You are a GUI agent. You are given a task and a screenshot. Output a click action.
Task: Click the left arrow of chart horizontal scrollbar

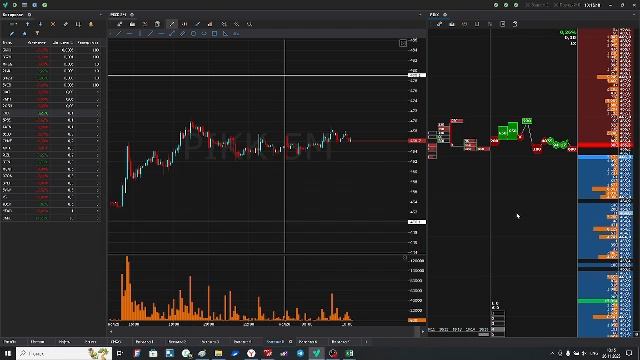click(x=111, y=331)
